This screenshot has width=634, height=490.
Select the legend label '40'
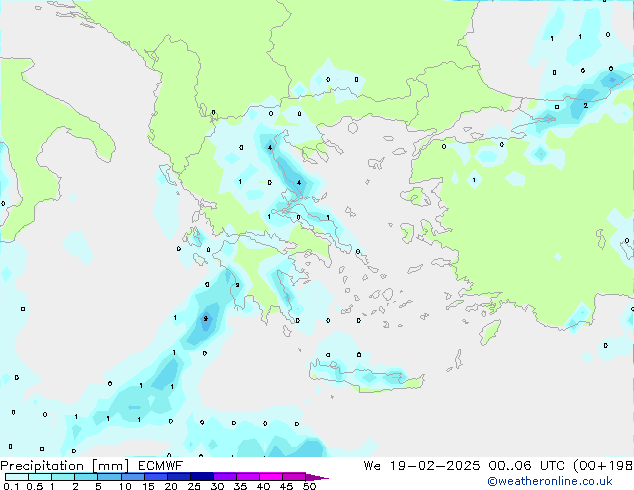coord(263,486)
